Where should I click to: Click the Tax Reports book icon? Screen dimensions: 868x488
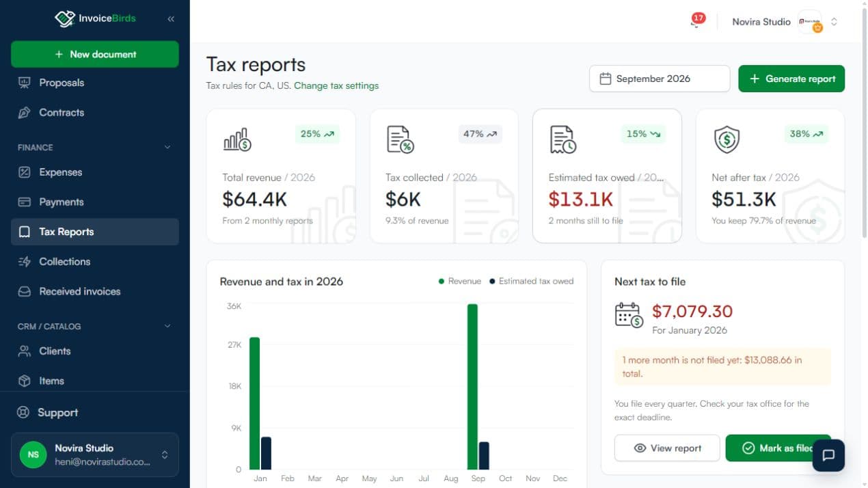point(25,232)
